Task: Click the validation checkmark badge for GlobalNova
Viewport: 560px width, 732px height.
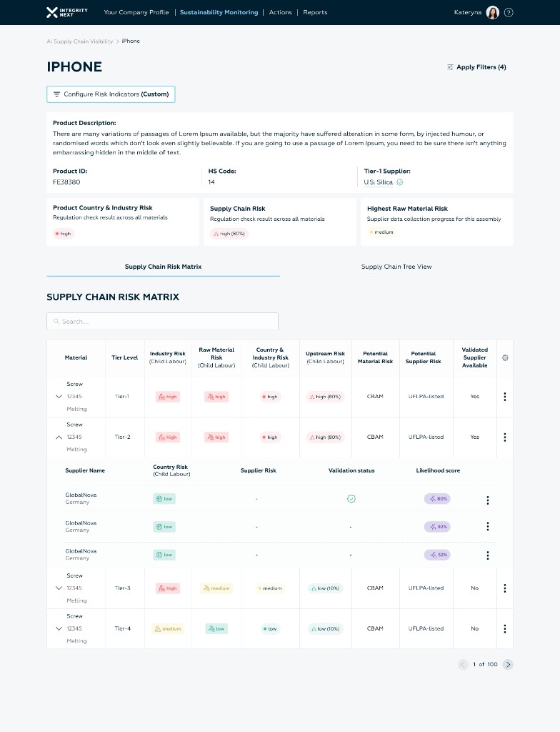Action: [x=351, y=499]
